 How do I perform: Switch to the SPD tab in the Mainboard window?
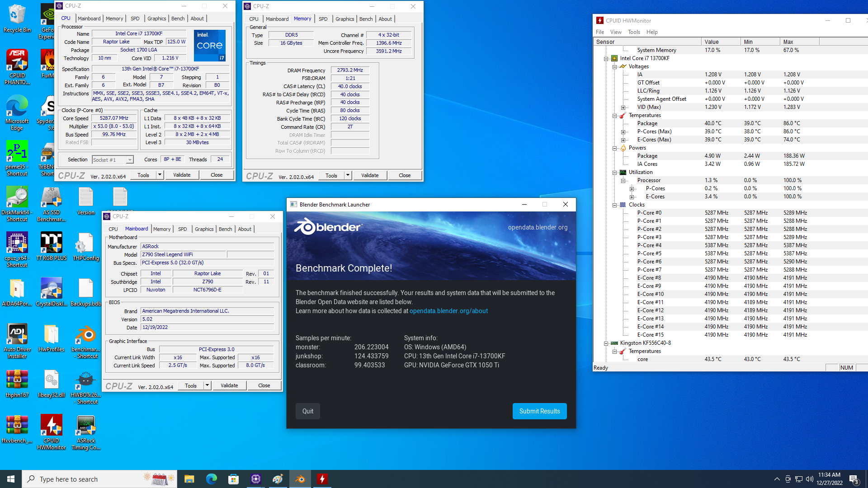coord(182,229)
